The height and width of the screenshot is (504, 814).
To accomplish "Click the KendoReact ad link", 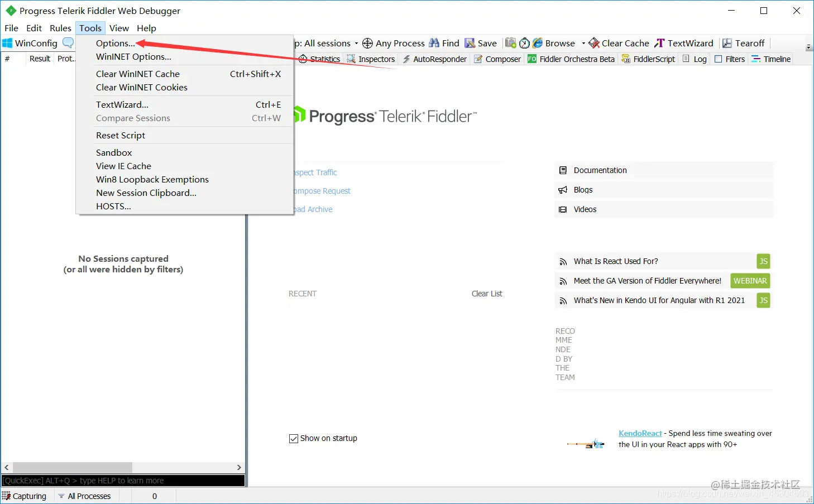I will pyautogui.click(x=640, y=433).
